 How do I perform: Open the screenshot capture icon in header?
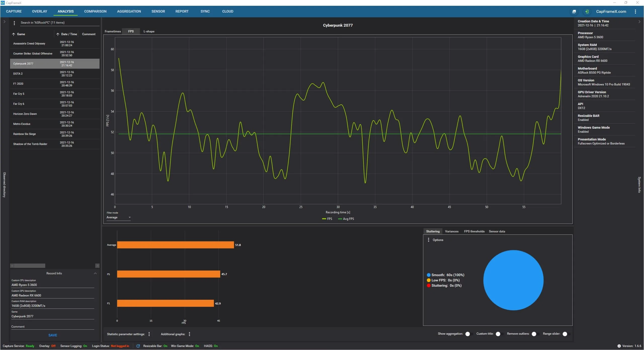click(574, 12)
